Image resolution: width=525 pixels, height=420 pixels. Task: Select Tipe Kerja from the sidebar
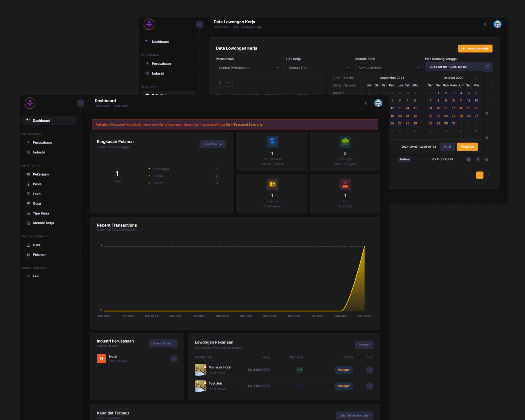pos(41,213)
